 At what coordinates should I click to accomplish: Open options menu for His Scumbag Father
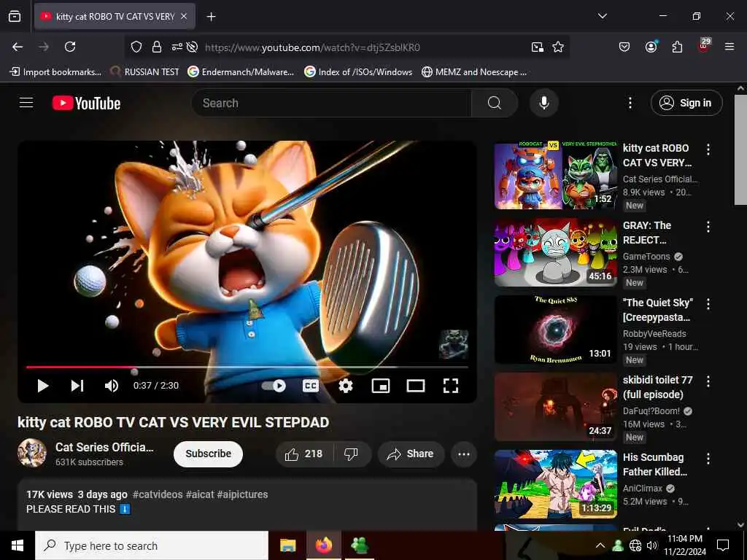708,458
